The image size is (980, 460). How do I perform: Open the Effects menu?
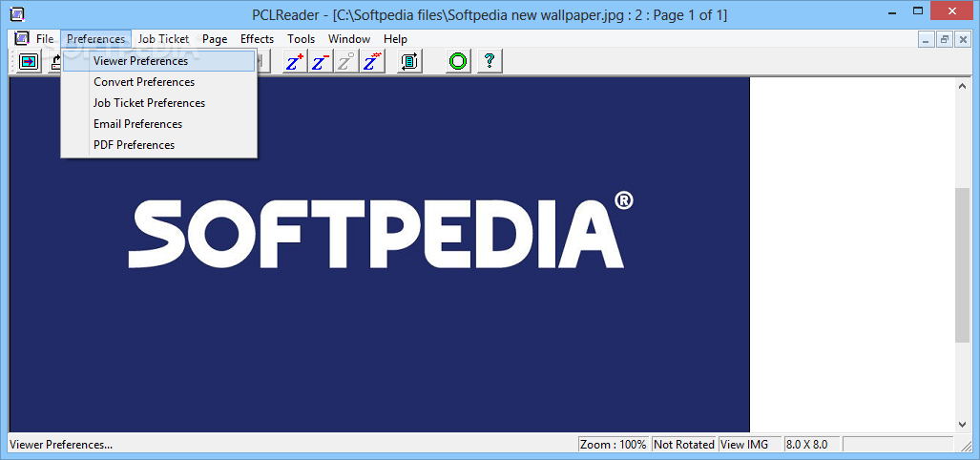(x=257, y=39)
